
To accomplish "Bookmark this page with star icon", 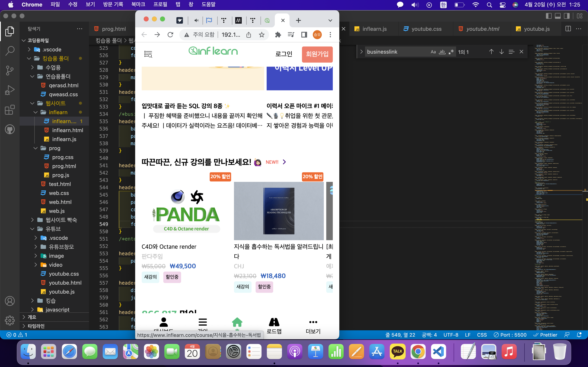I will coord(262,35).
